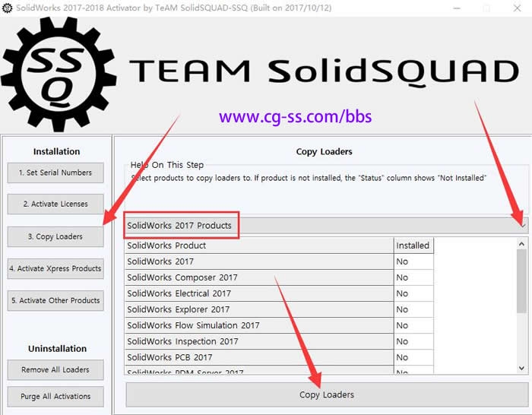Image resolution: width=532 pixels, height=415 pixels.
Task: Select the SolidWorks Composer 2017 row
Action: (x=259, y=277)
